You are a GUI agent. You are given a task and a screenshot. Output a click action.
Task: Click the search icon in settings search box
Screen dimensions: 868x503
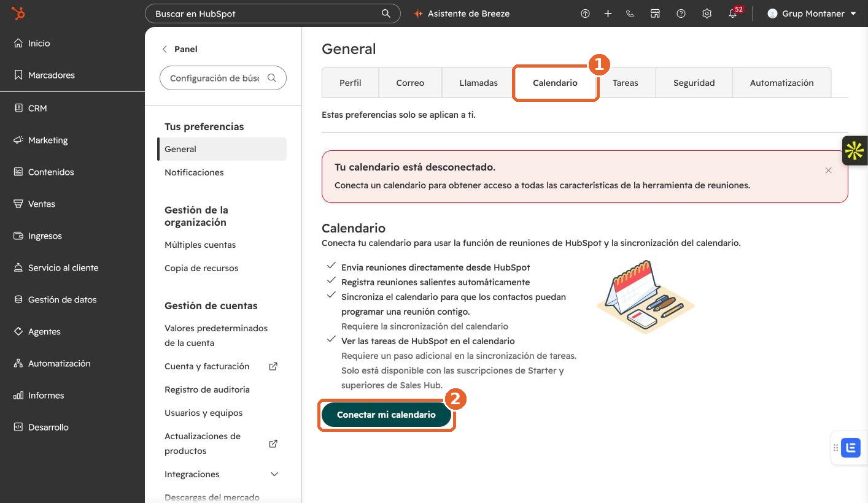point(272,78)
